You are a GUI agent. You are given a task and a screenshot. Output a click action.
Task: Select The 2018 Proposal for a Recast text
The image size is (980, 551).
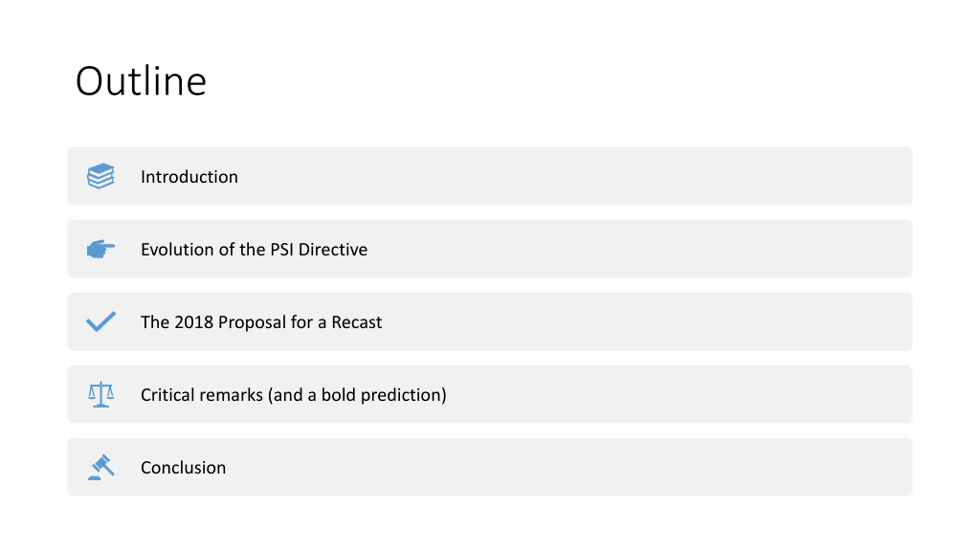261,322
